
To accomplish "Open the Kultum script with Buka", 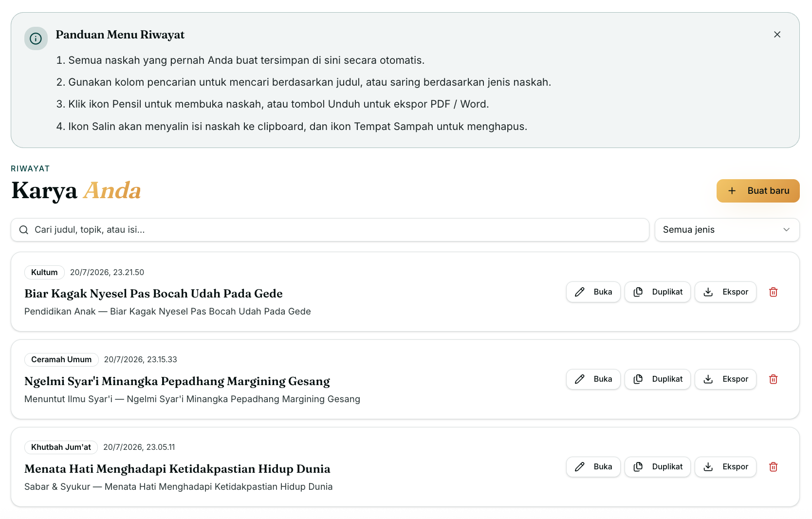I will click(593, 292).
